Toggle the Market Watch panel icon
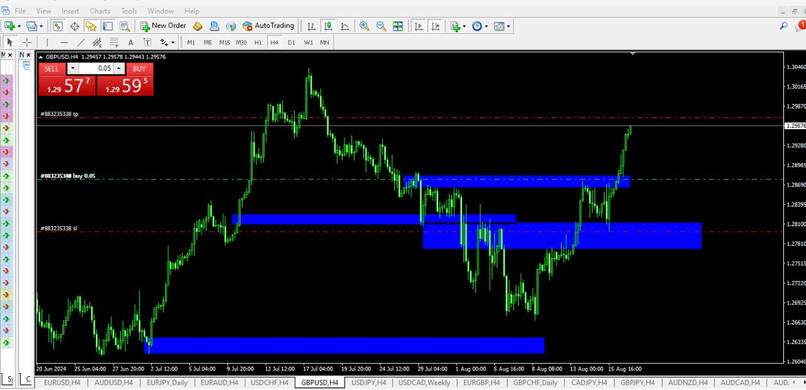Screen dimensions: 806x390 click(x=58, y=26)
